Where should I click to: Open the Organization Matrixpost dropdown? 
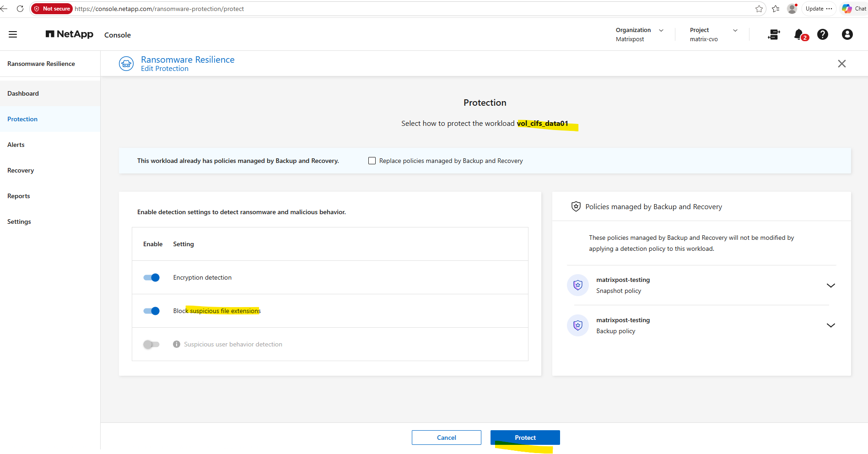[x=640, y=34]
